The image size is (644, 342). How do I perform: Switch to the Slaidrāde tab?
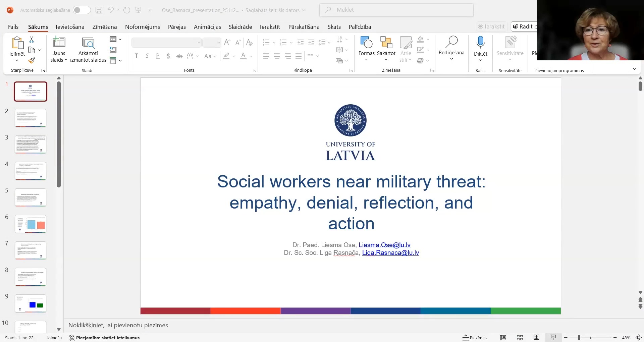[240, 27]
